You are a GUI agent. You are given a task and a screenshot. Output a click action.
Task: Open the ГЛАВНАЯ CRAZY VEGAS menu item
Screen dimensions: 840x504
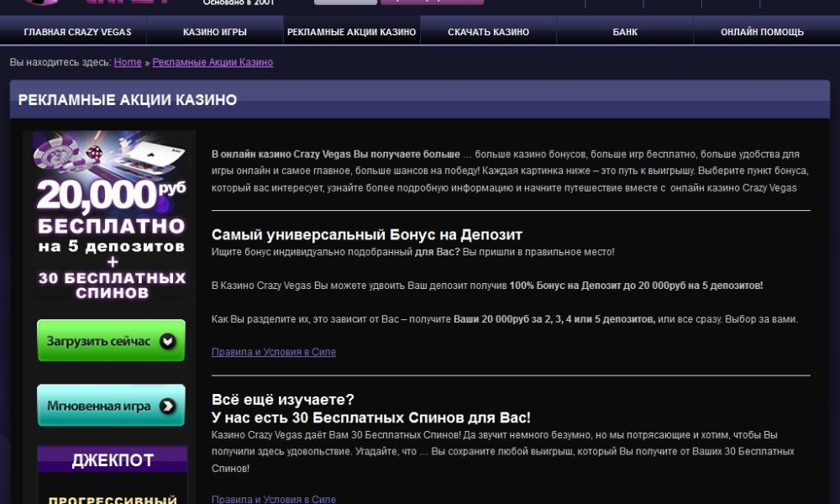(77, 32)
